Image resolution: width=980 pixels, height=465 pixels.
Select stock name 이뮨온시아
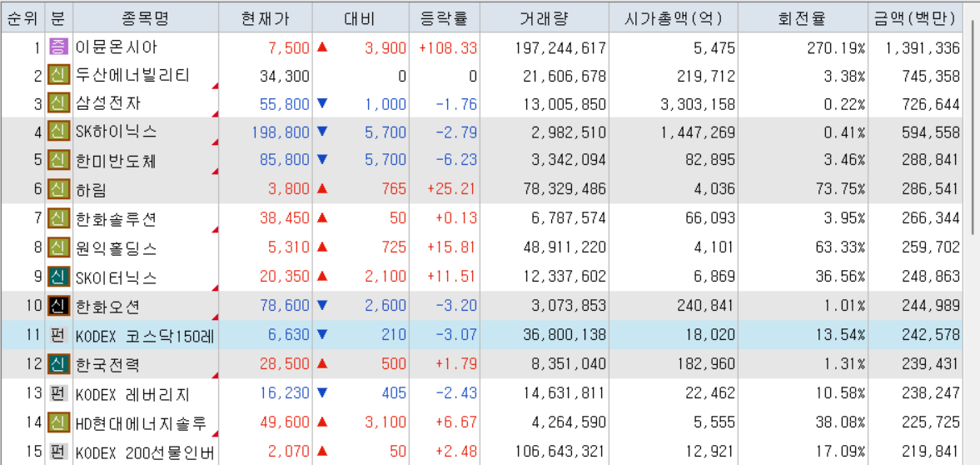tap(116, 47)
